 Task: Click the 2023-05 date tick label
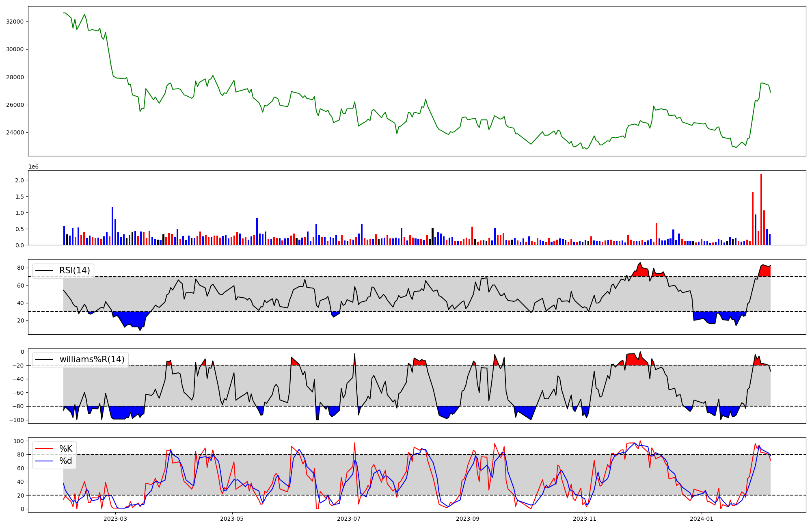pos(232,519)
